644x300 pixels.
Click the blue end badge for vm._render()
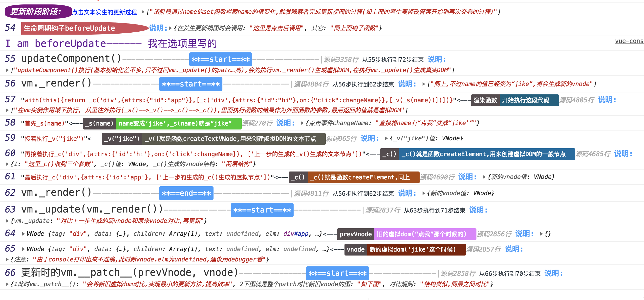[x=186, y=193]
